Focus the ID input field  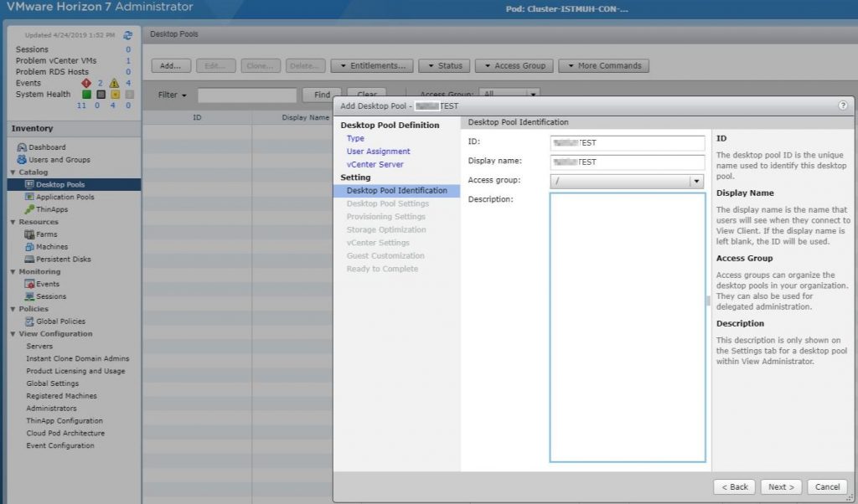click(x=627, y=143)
